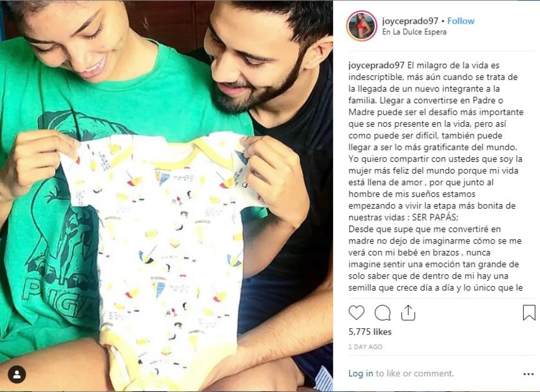Share the post using the share icon
This screenshot has height=392, width=540.
point(408,312)
